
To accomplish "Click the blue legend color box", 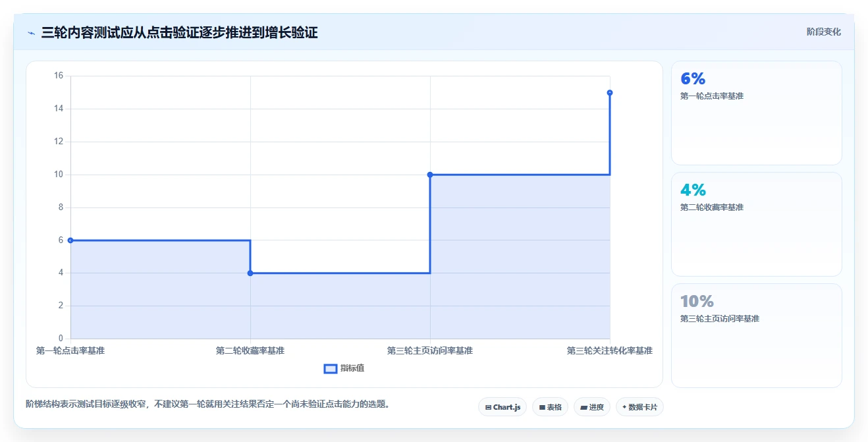I will (331, 369).
